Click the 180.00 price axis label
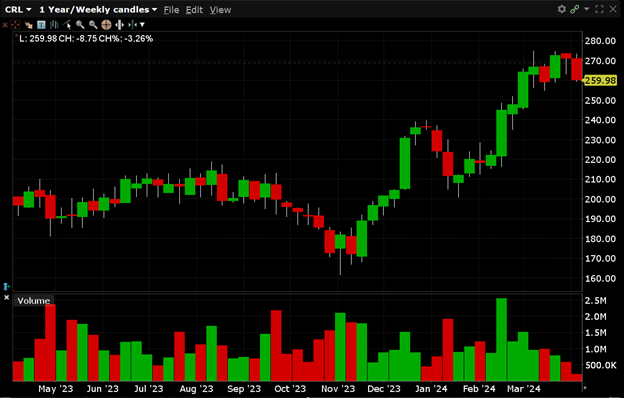The width and height of the screenshot is (624, 398). pyautogui.click(x=600, y=239)
